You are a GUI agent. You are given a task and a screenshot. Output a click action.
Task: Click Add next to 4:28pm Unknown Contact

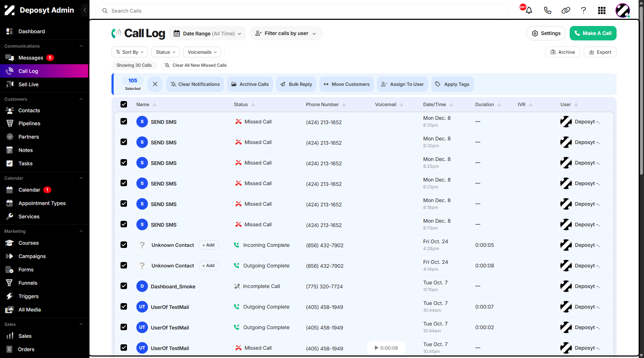click(209, 245)
